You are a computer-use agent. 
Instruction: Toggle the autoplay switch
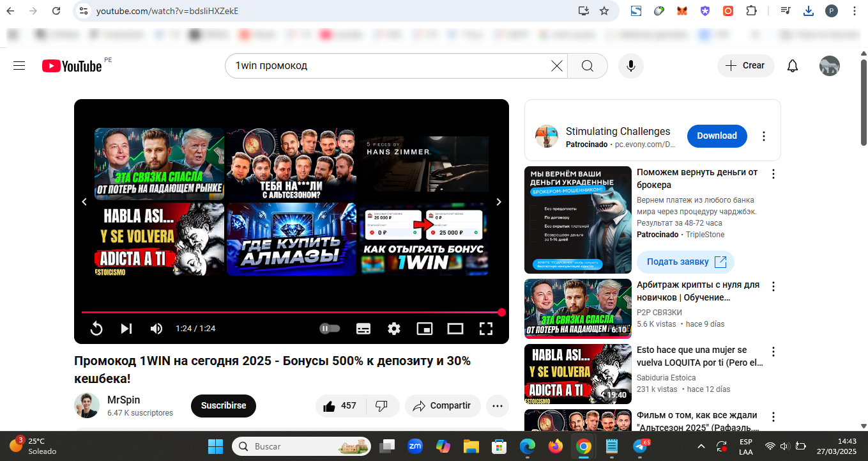[330, 329]
